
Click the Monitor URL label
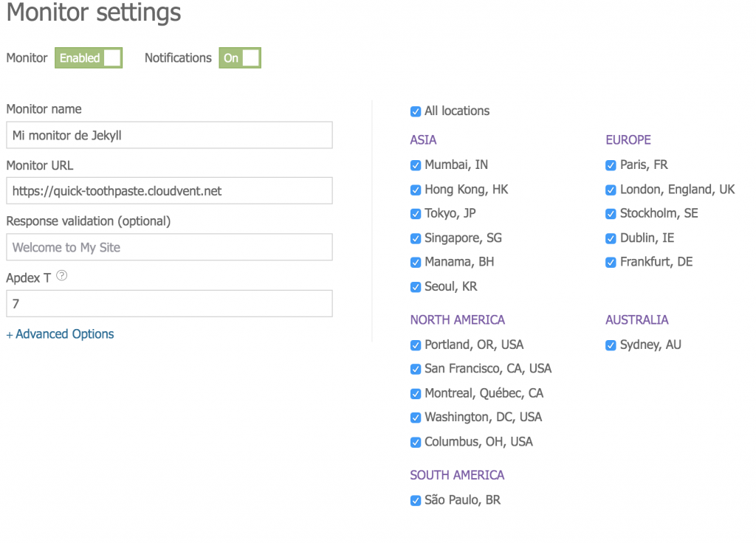tap(40, 165)
